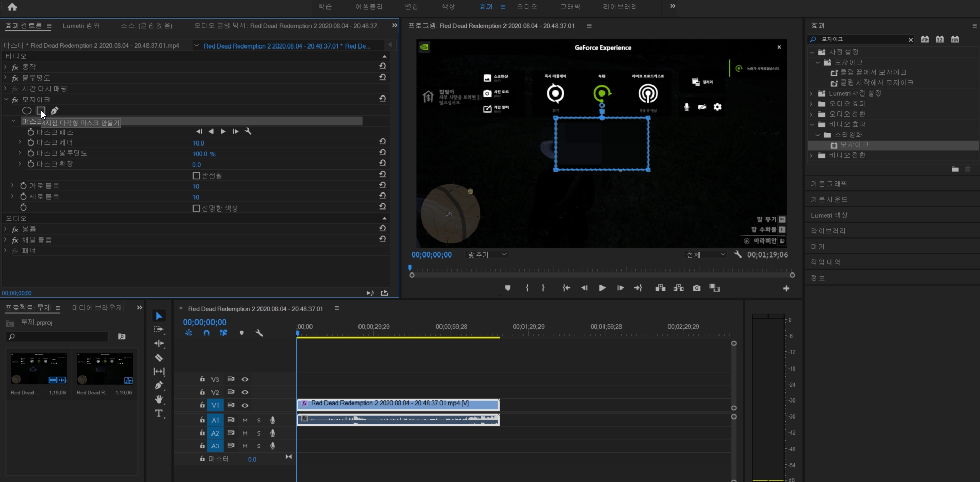Toggle timeline snapping magnet
The width and height of the screenshot is (980, 482).
206,333
